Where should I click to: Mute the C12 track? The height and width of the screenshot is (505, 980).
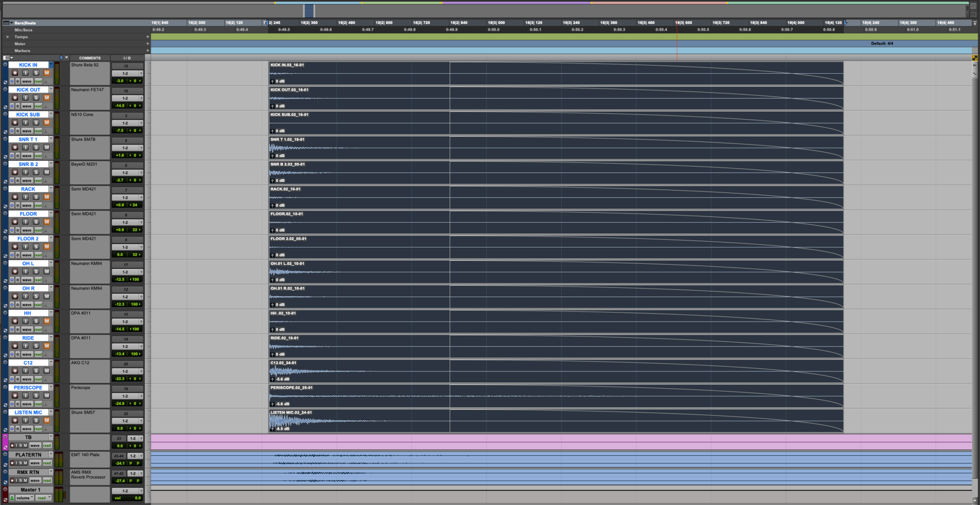(x=47, y=370)
